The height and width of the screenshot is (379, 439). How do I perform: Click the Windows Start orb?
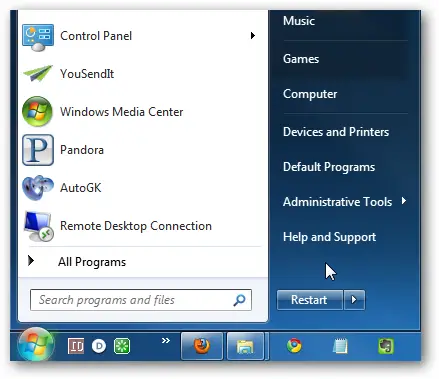(36, 345)
